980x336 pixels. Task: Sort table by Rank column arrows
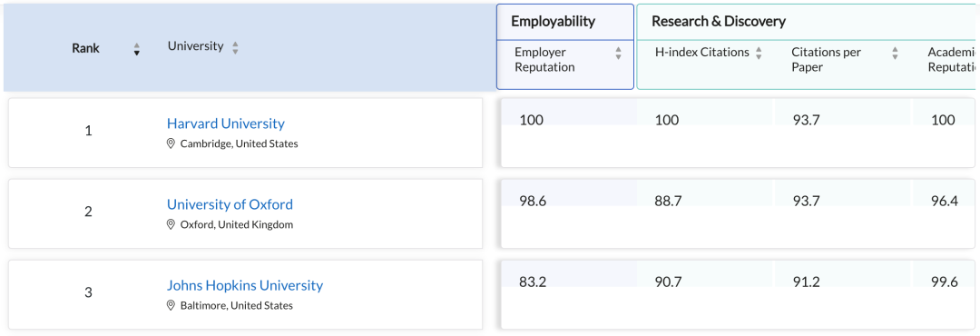[137, 49]
